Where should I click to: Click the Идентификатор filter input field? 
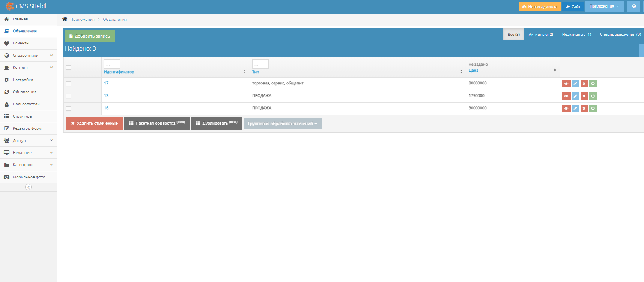point(112,64)
